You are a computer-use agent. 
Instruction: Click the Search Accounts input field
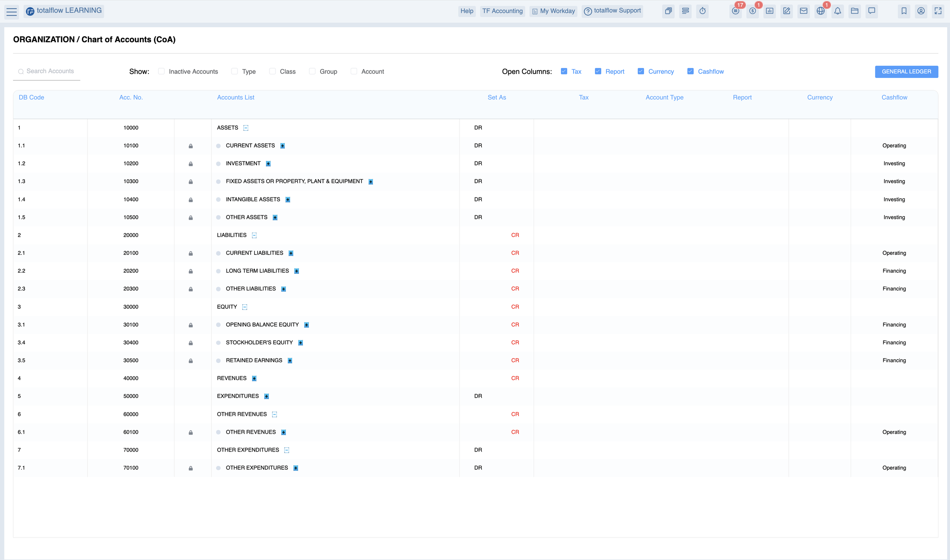[50, 71]
